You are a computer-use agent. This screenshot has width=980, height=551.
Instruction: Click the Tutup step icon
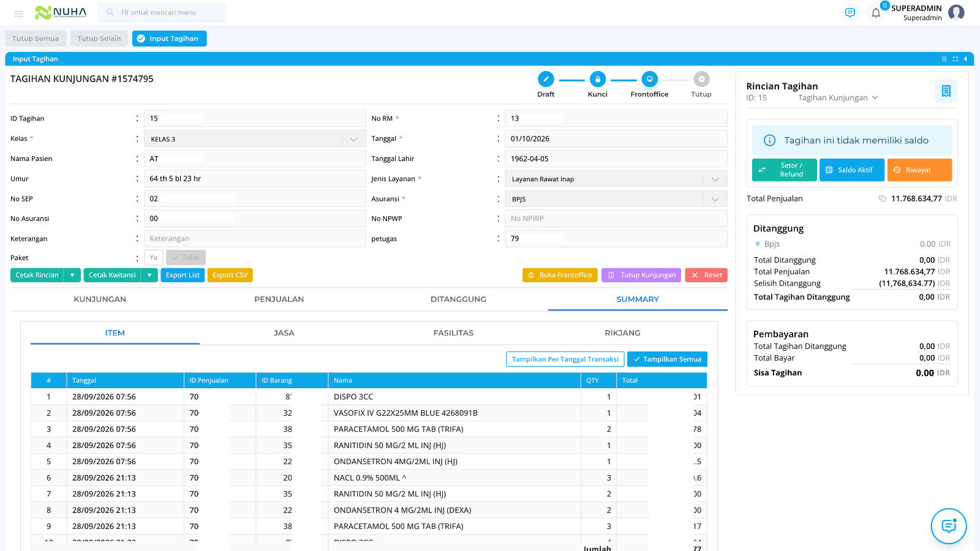pyautogui.click(x=701, y=79)
